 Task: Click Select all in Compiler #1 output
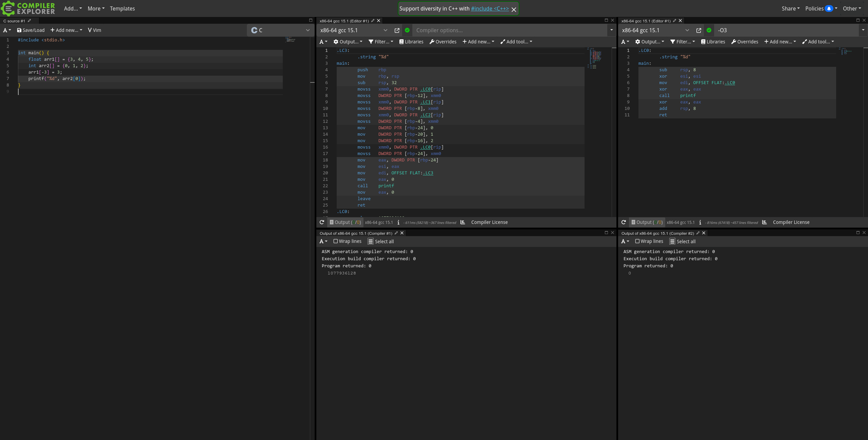381,241
